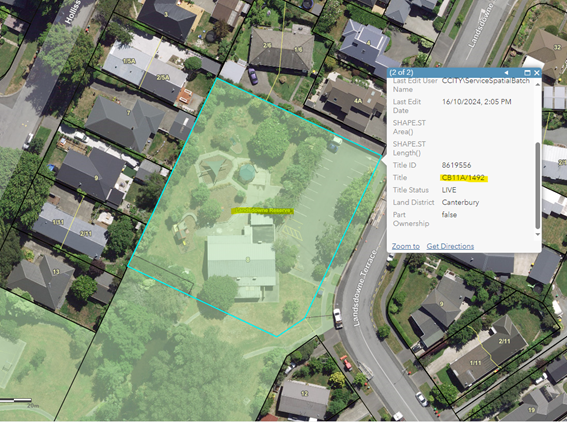The width and height of the screenshot is (567, 422).
Task: Click the Landsdowne Reserve map label
Action: point(263,210)
